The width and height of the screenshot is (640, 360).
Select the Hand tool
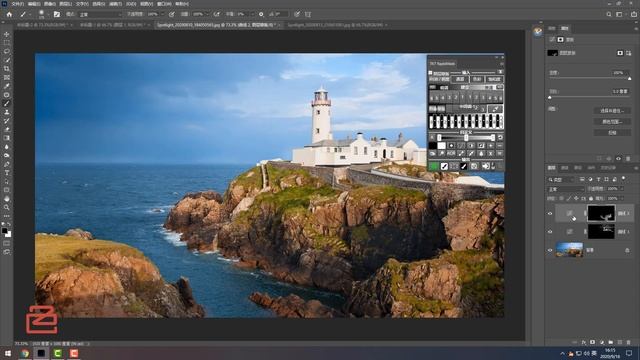[x=7, y=199]
